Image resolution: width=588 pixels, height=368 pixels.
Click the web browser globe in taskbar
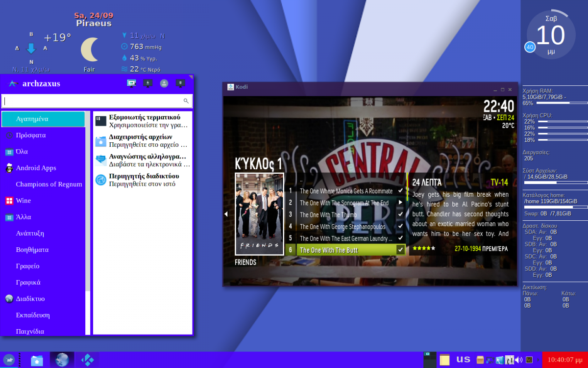62,360
